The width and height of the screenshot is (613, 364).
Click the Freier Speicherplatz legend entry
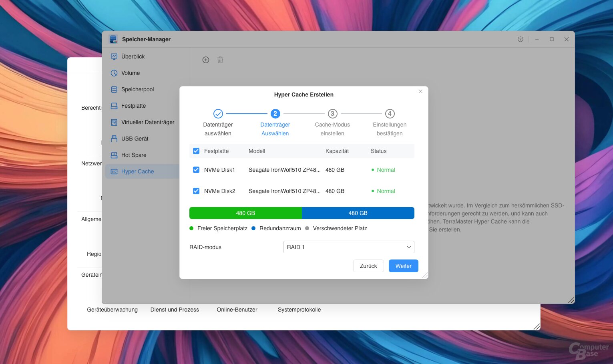(219, 228)
